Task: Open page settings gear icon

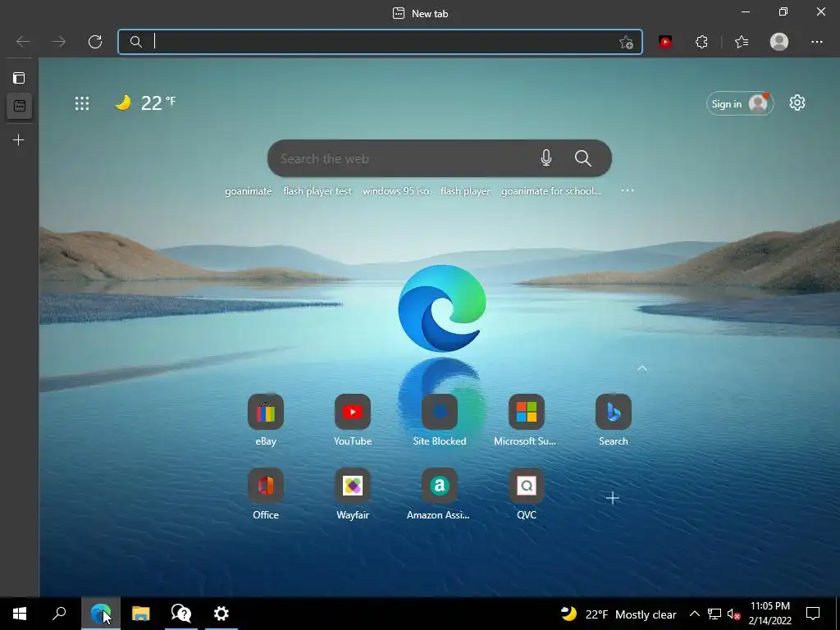Action: 797,103
